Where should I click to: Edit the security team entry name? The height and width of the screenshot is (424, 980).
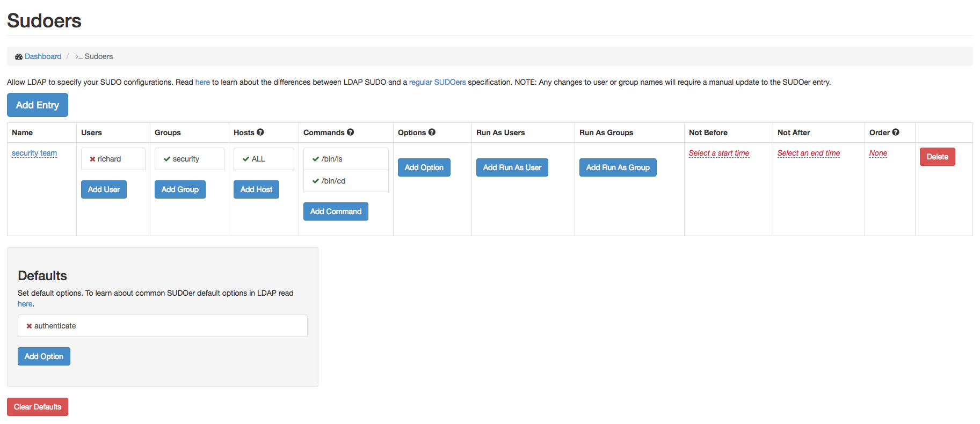pos(34,153)
